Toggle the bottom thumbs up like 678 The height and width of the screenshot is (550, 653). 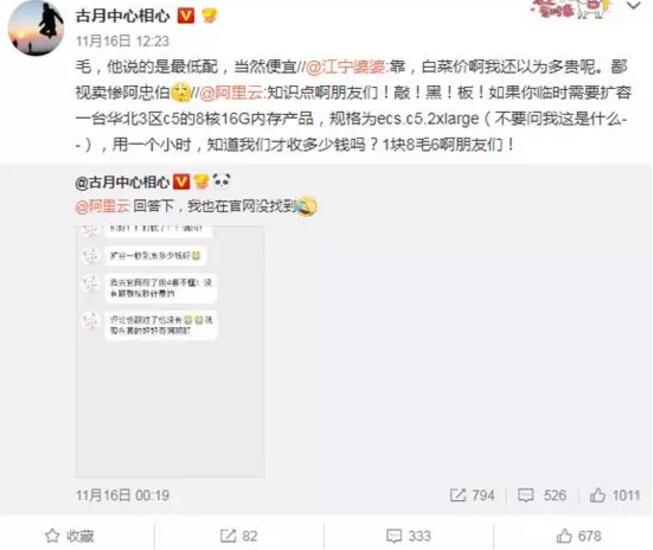(x=579, y=536)
